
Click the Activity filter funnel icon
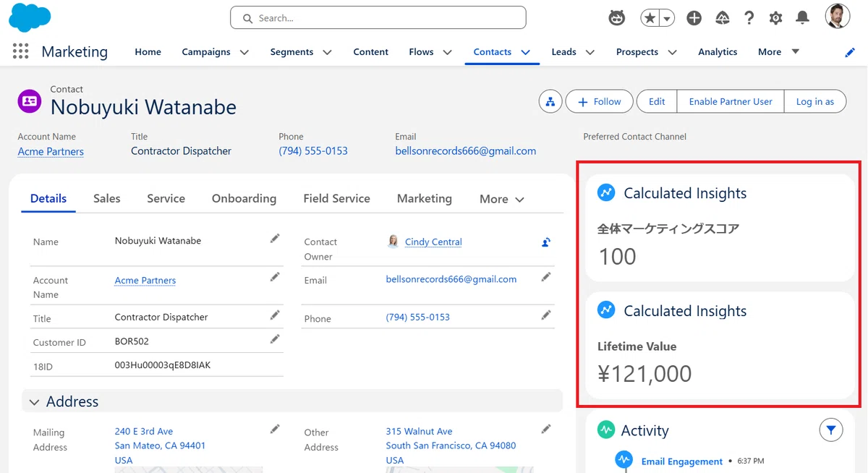pyautogui.click(x=831, y=430)
